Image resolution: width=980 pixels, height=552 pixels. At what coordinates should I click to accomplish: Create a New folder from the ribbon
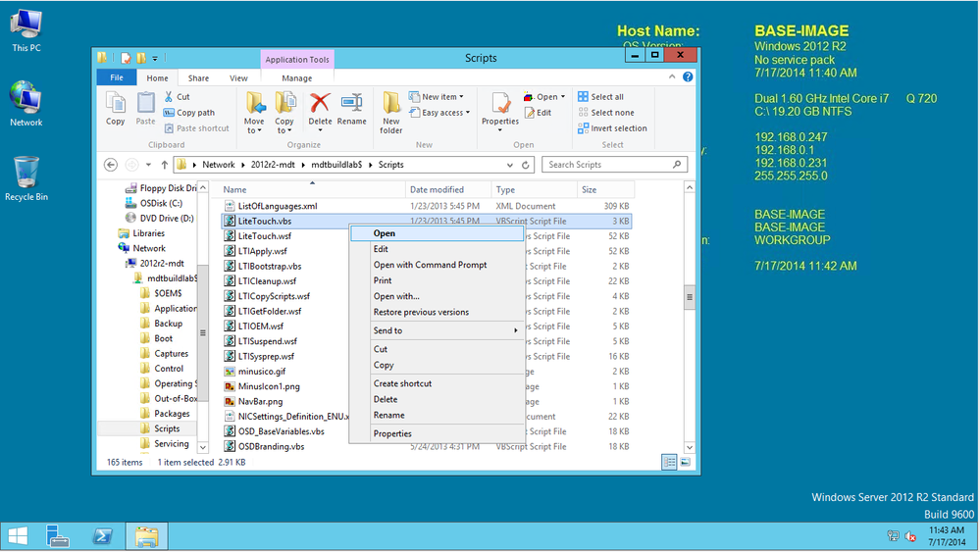(x=391, y=113)
